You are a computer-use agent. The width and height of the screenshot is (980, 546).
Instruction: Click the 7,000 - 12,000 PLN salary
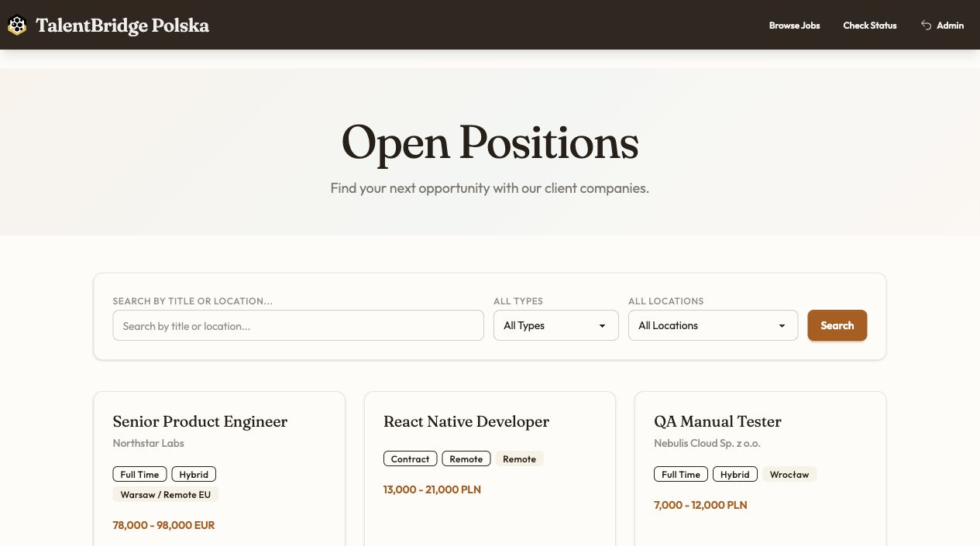[x=701, y=505]
